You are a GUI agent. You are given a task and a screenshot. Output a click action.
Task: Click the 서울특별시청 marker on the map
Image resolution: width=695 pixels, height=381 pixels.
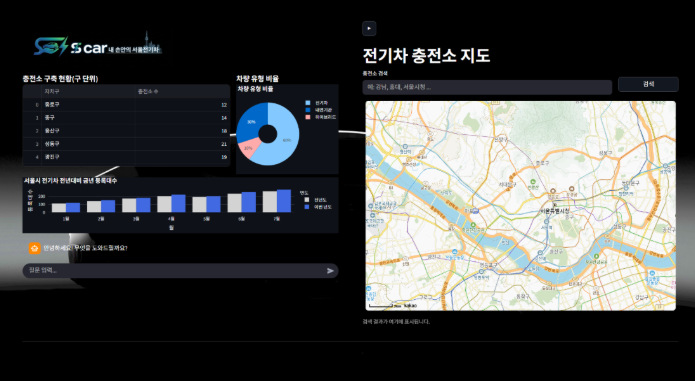pyautogui.click(x=554, y=211)
